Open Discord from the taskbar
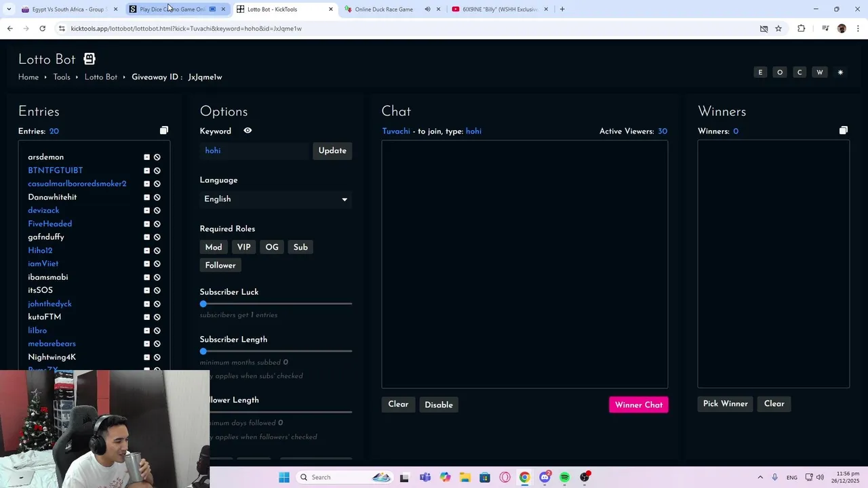The image size is (868, 488). (x=545, y=477)
